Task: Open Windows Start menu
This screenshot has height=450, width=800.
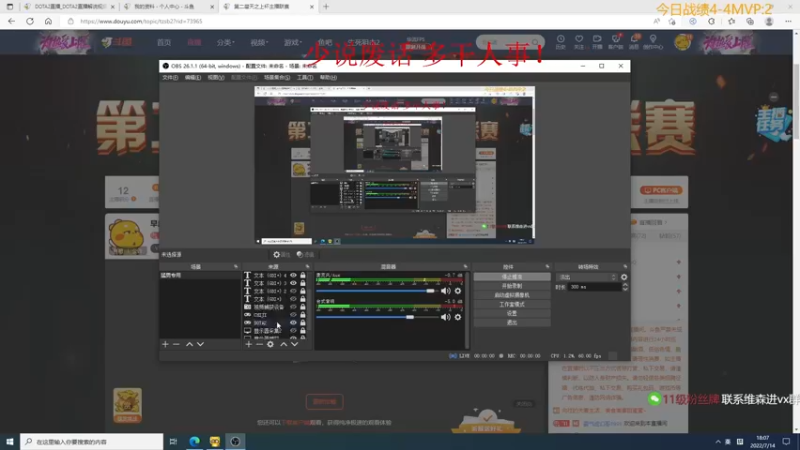Action: (x=9, y=442)
